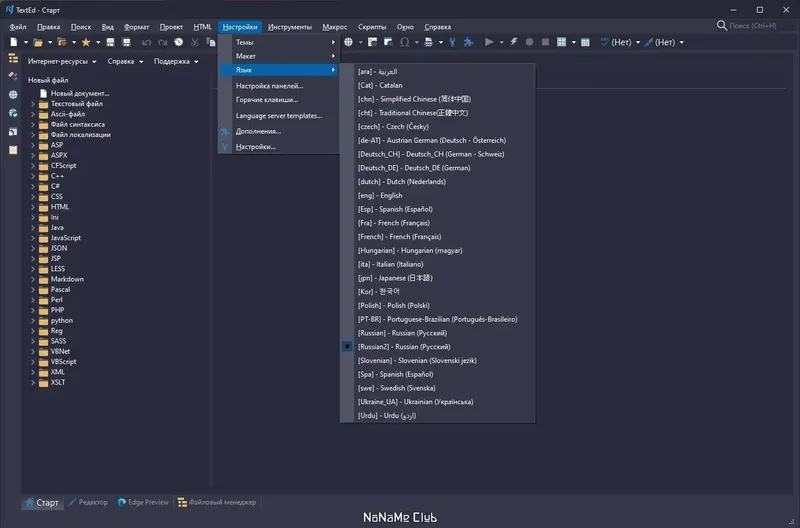Open the new document dropdown arrow

[26, 42]
